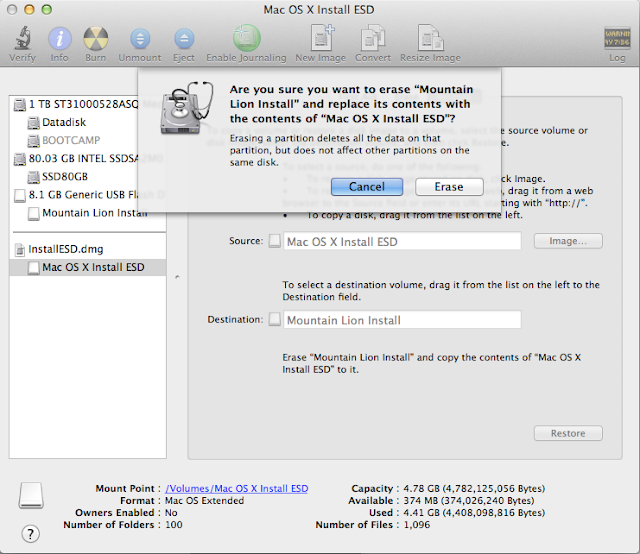Select Mac OS X Install ESD volume in sidebar
640x554 pixels.
[x=87, y=267]
